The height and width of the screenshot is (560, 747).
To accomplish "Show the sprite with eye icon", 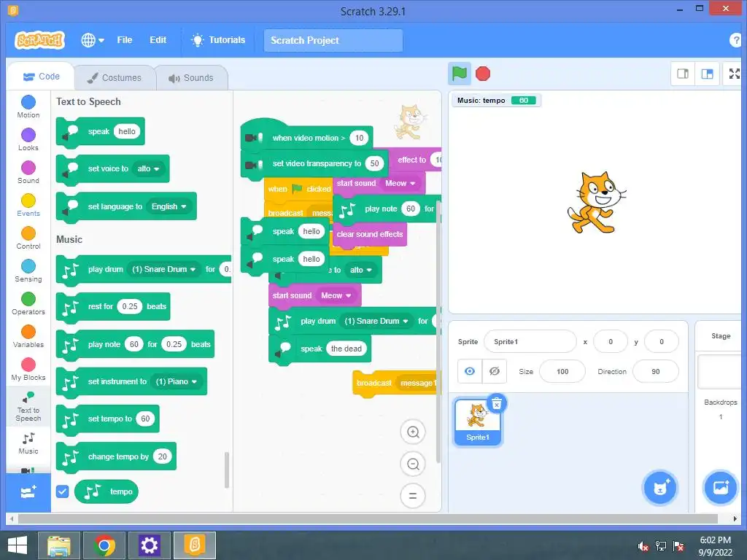I will (470, 371).
